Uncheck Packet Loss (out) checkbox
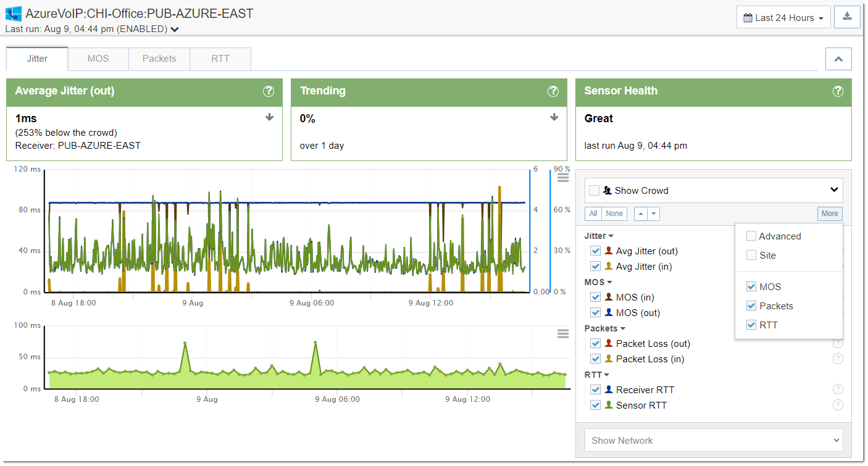Image resolution: width=868 pixels, height=466 pixels. click(x=595, y=343)
